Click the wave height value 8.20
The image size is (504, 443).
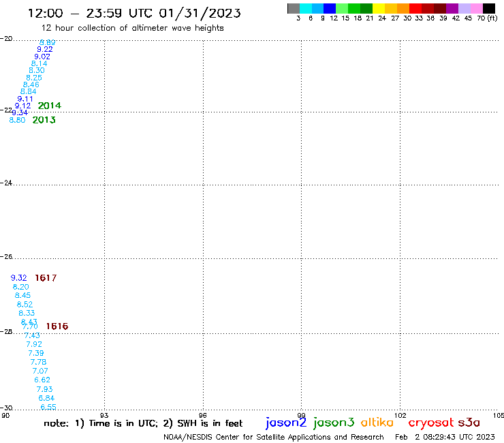coord(21,287)
